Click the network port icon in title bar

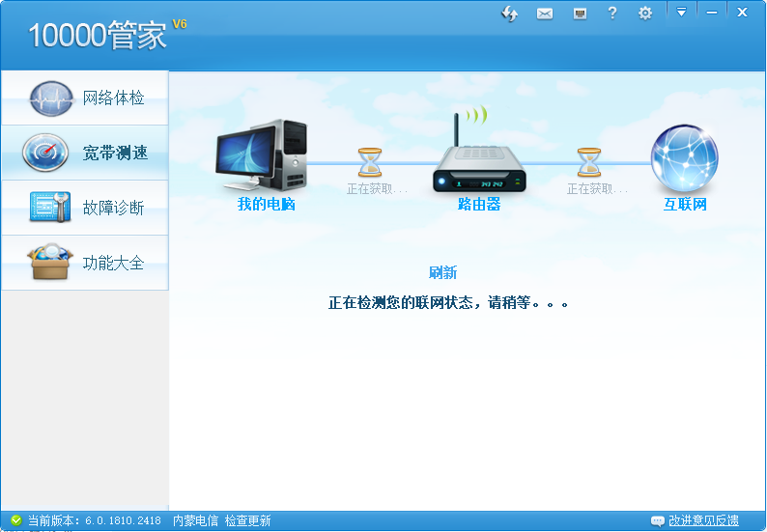tap(580, 14)
